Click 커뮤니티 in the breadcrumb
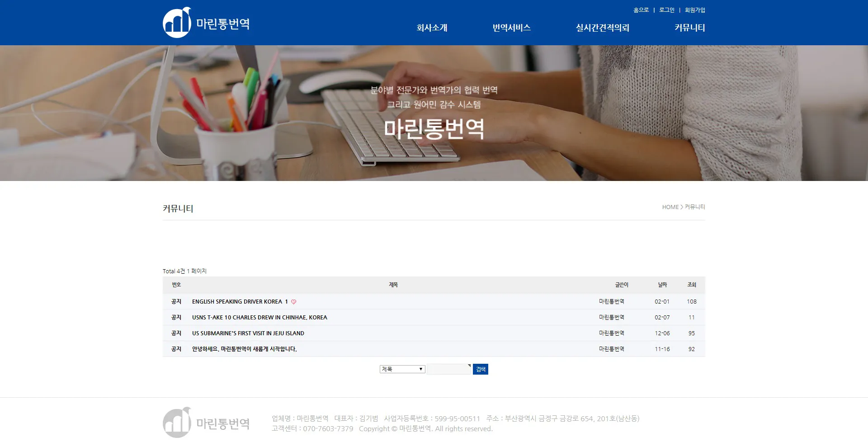Viewport: 868px width, 447px height. click(695, 207)
